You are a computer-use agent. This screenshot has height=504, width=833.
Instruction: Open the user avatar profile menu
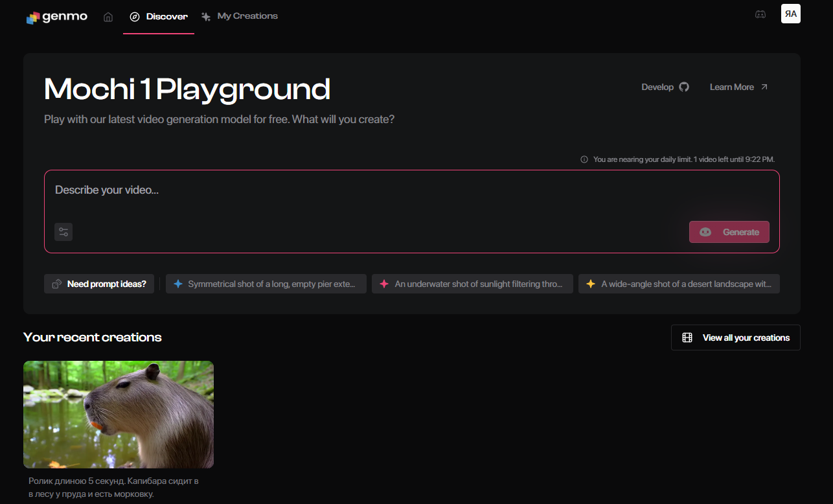point(790,14)
